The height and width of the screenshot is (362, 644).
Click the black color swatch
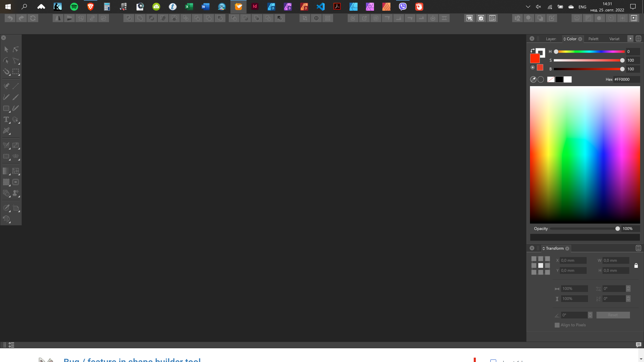pyautogui.click(x=559, y=79)
